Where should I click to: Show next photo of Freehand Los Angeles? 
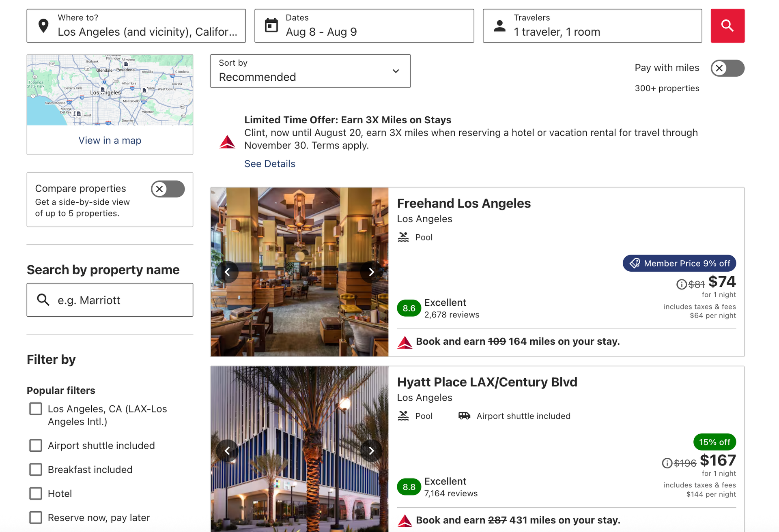(371, 272)
